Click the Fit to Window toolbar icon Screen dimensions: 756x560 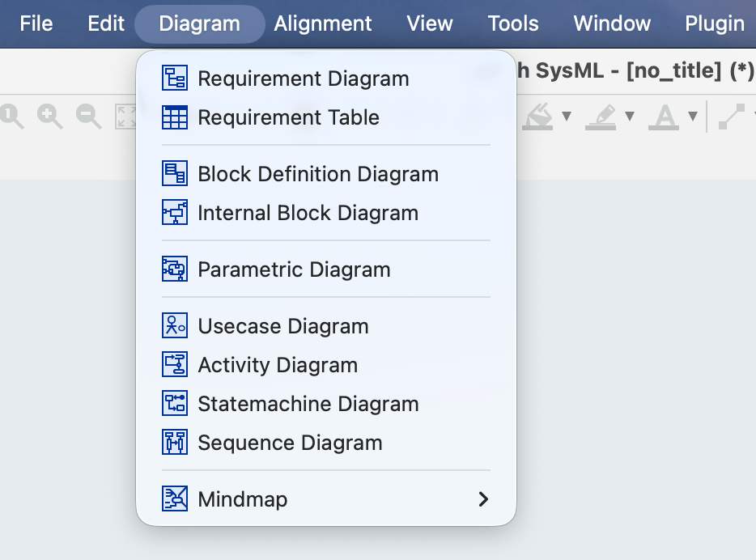[x=125, y=114]
